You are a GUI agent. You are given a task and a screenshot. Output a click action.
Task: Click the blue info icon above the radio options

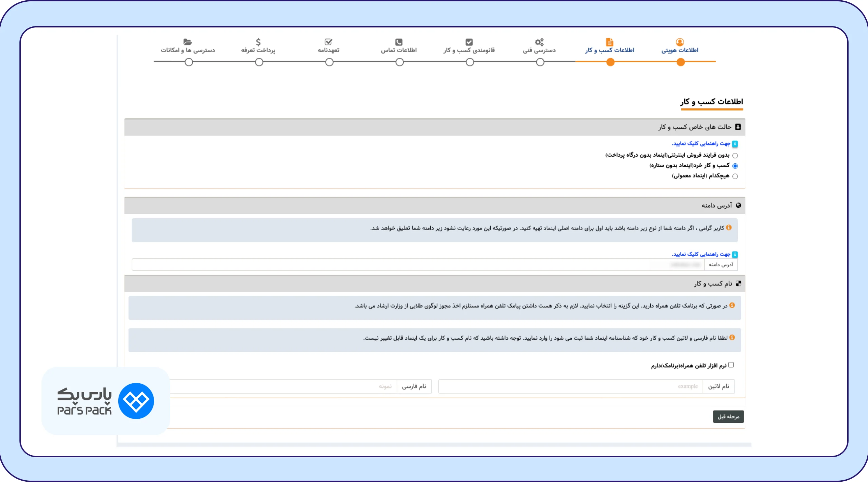click(735, 144)
